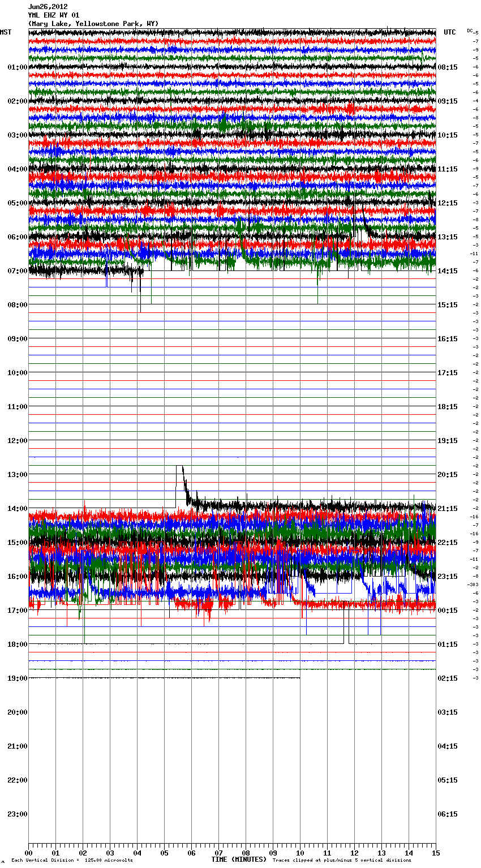Select the 18:15 UTC time label
481x868 pixels.
click(x=448, y=407)
